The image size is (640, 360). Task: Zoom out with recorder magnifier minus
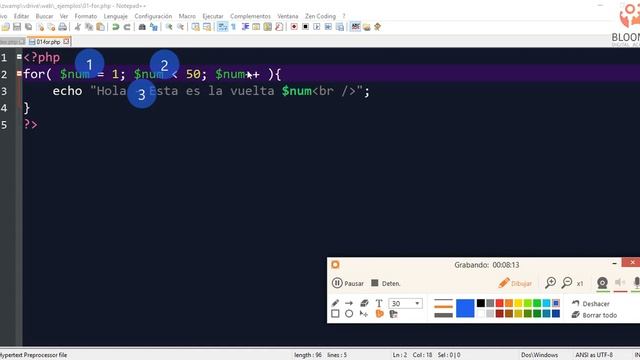567,282
